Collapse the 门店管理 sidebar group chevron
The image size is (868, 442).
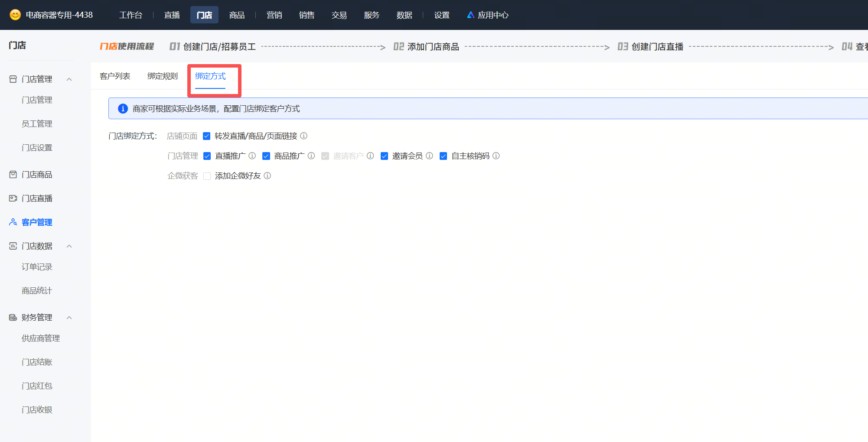pyautogui.click(x=69, y=79)
